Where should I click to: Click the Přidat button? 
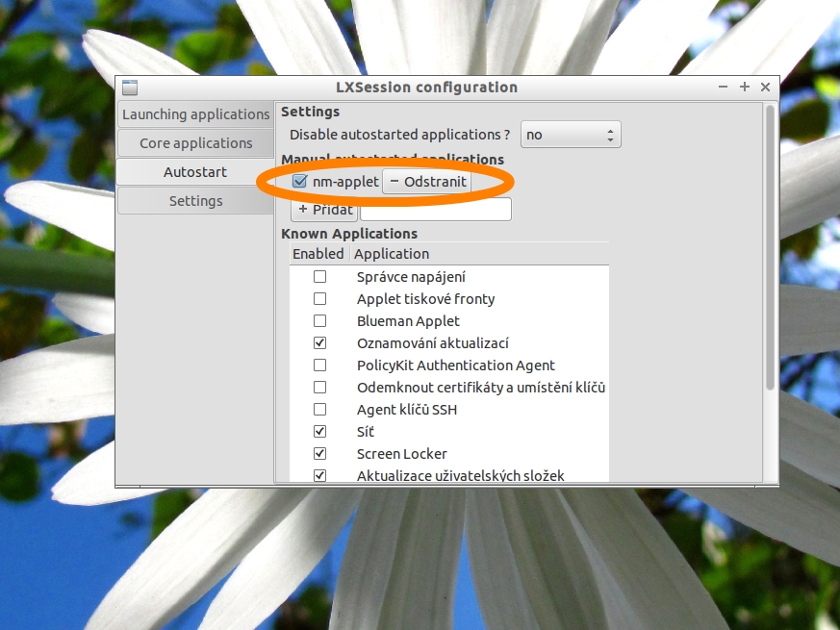[x=323, y=210]
